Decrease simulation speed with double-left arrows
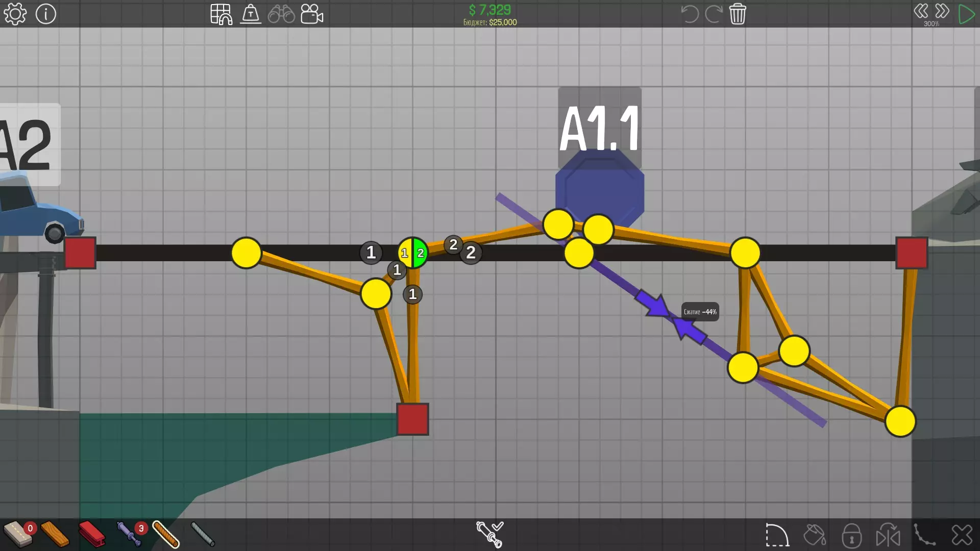The height and width of the screenshot is (551, 980). coord(921,11)
